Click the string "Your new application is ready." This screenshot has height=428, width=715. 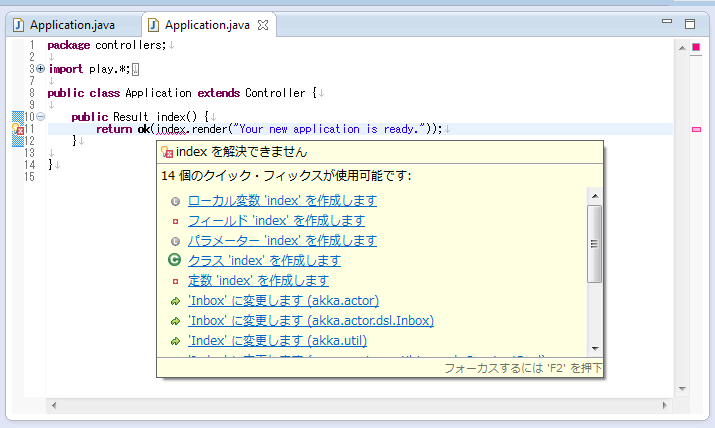click(329, 129)
